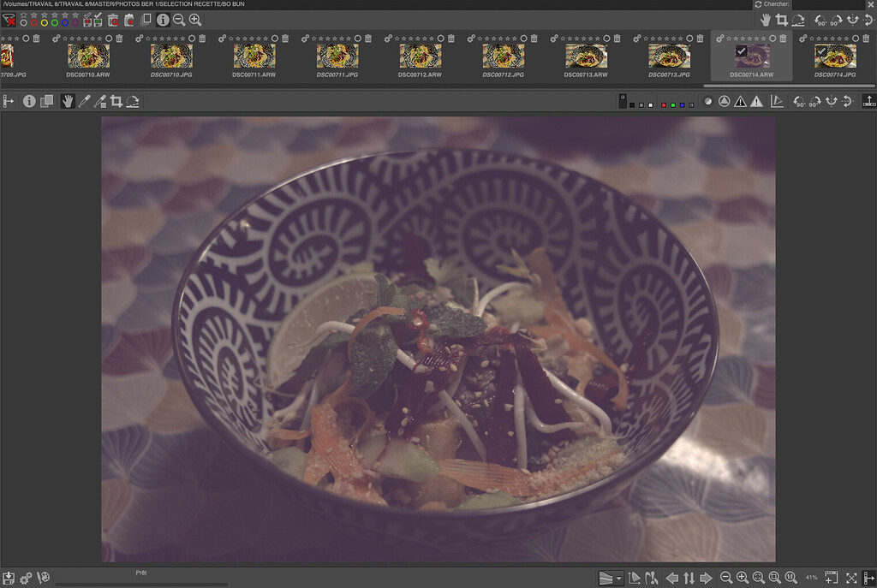Click file name DSC00712.JPG
Viewport: 877px width, 588px height.
[x=504, y=74]
